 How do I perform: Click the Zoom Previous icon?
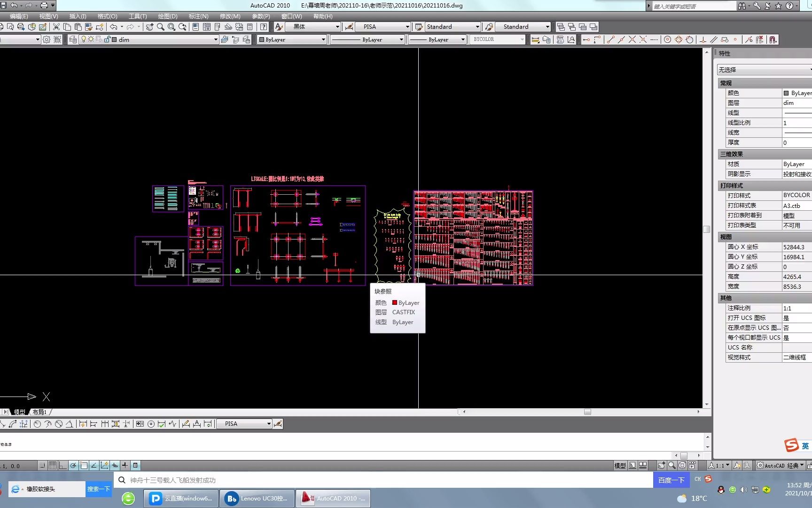pyautogui.click(x=183, y=27)
